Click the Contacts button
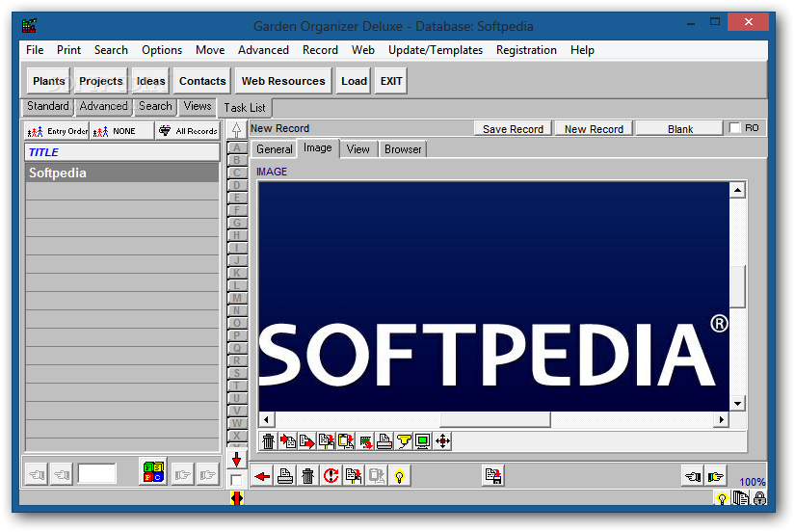Screen dimensions: 795x532 pyautogui.click(x=202, y=81)
